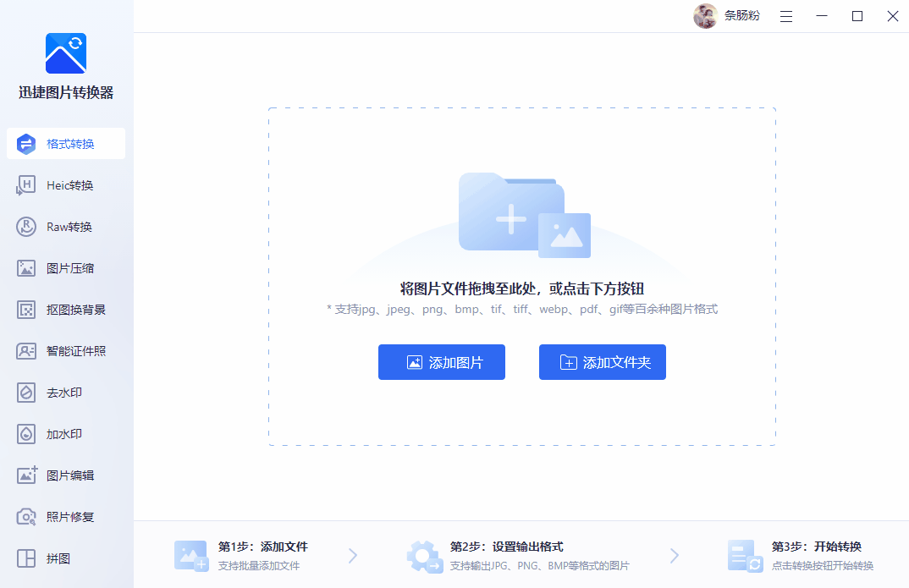Click the 添加文件夹 button
The width and height of the screenshot is (909, 588).
point(603,362)
